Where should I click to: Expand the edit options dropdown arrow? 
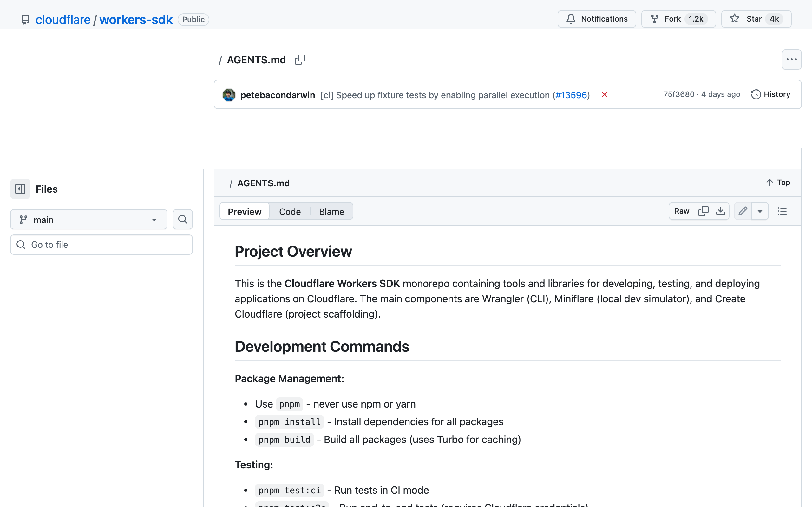point(760,211)
